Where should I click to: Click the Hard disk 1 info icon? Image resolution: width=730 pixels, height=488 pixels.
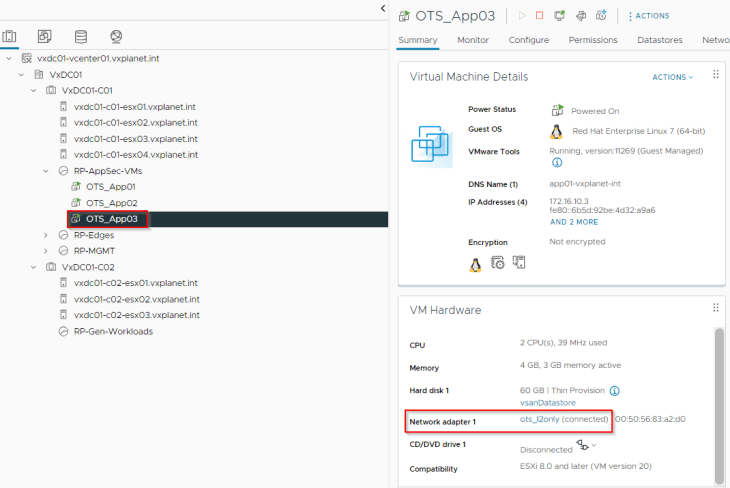tap(615, 391)
